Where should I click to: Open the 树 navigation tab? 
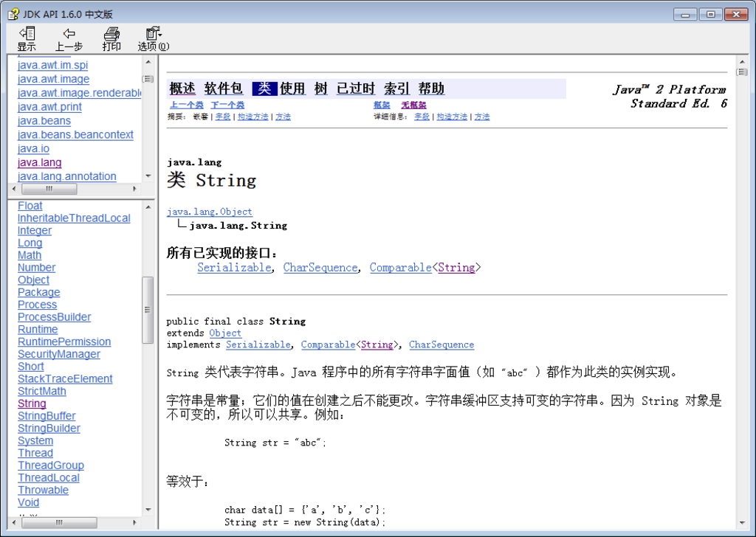(320, 89)
